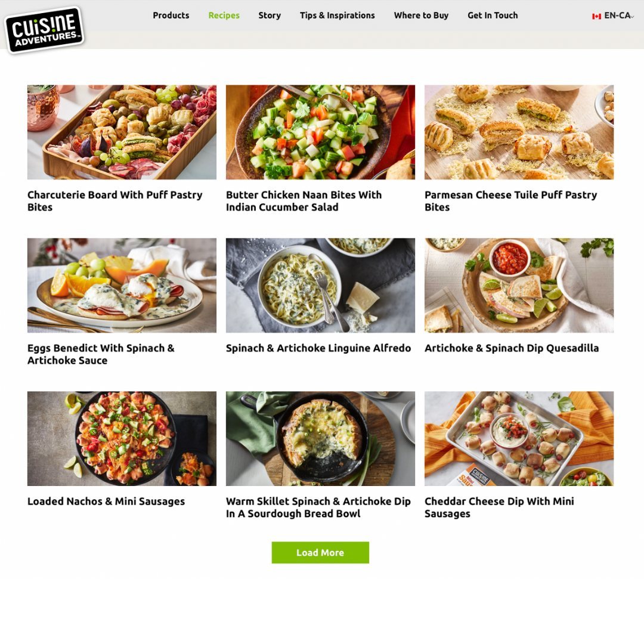This screenshot has height=644, width=644.
Task: Open the Loaded Nachos skillet image
Action: point(122,439)
